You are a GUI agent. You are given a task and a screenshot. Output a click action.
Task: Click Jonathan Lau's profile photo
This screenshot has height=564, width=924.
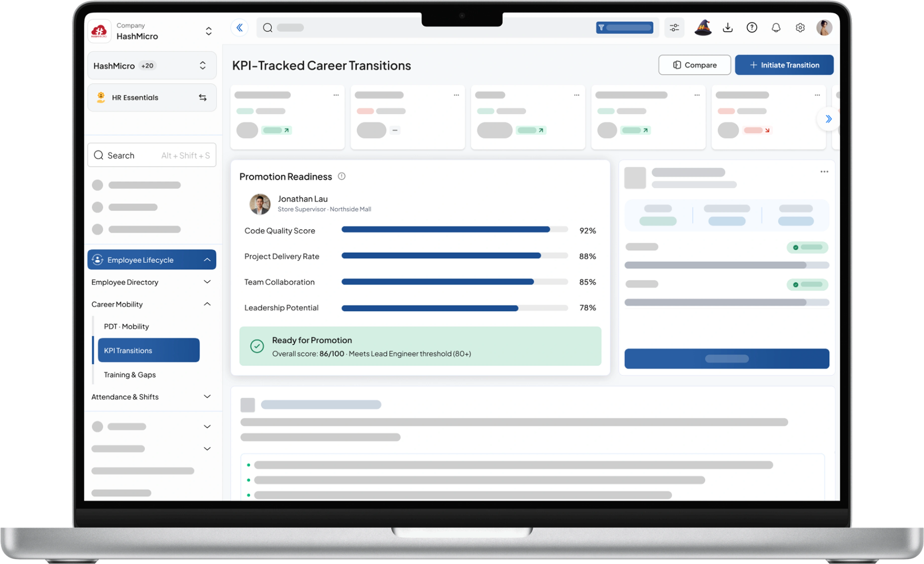coord(260,204)
